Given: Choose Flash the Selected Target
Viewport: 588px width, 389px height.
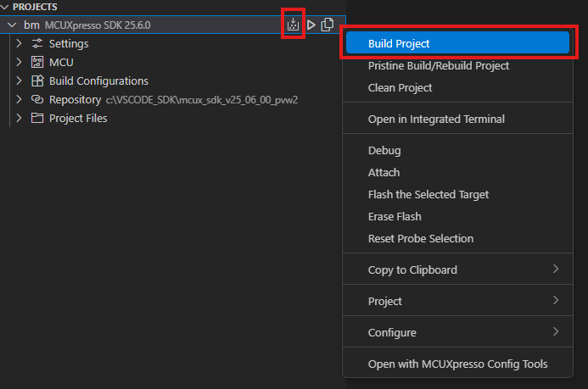Looking at the screenshot, I should coord(457,195).
